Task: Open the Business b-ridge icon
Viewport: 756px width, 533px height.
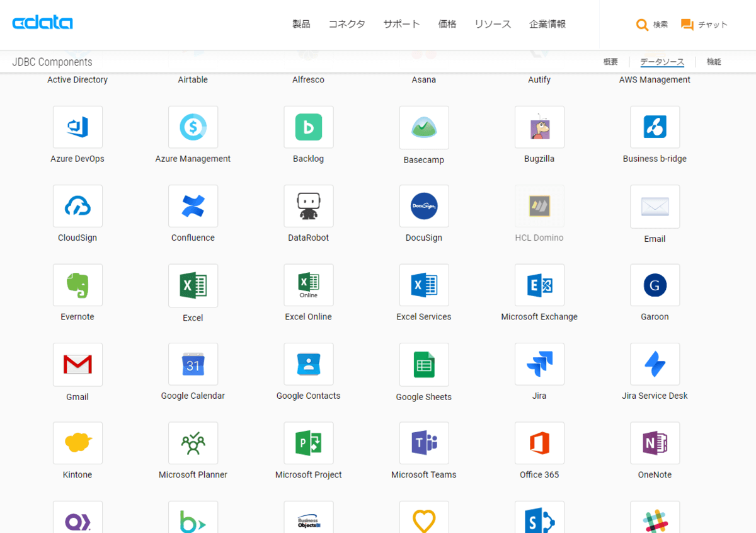Action: click(x=655, y=127)
